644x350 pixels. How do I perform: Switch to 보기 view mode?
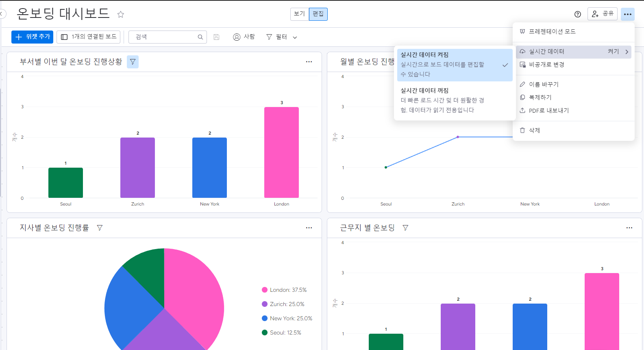tap(300, 14)
